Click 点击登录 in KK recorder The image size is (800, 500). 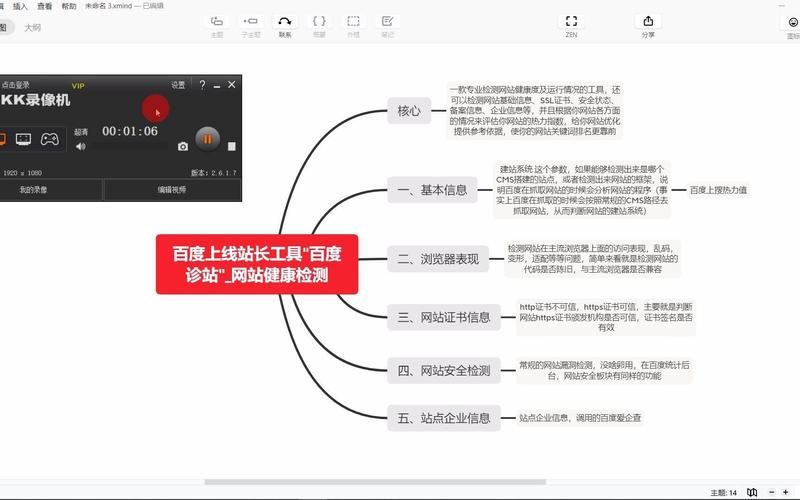(x=15, y=85)
